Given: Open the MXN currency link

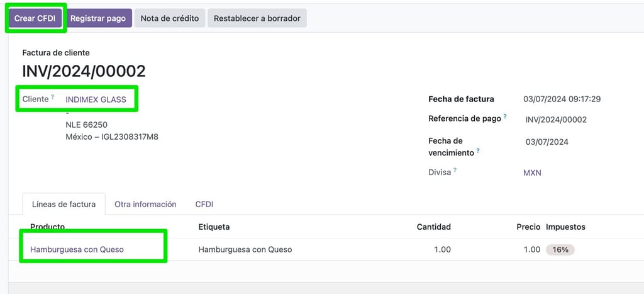Looking at the screenshot, I should 532,172.
